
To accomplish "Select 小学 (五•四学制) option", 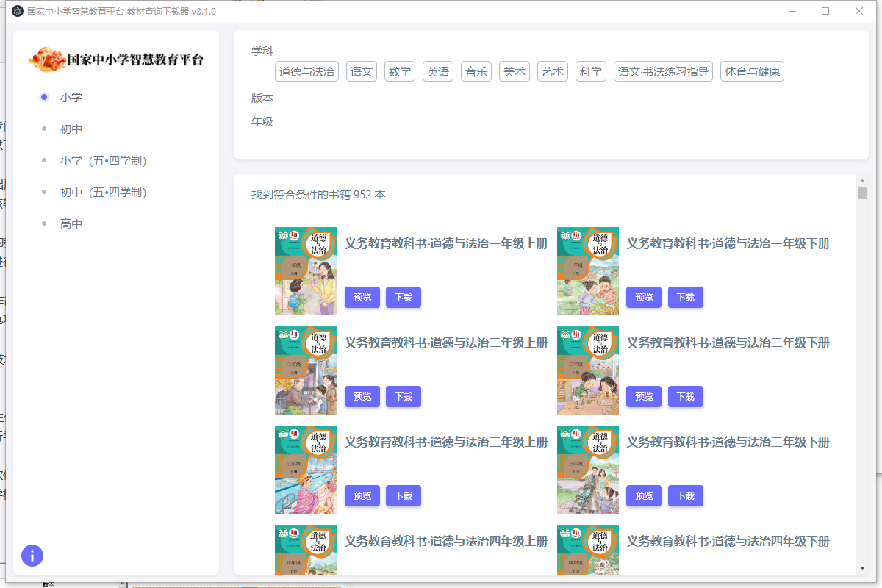I will click(98, 160).
